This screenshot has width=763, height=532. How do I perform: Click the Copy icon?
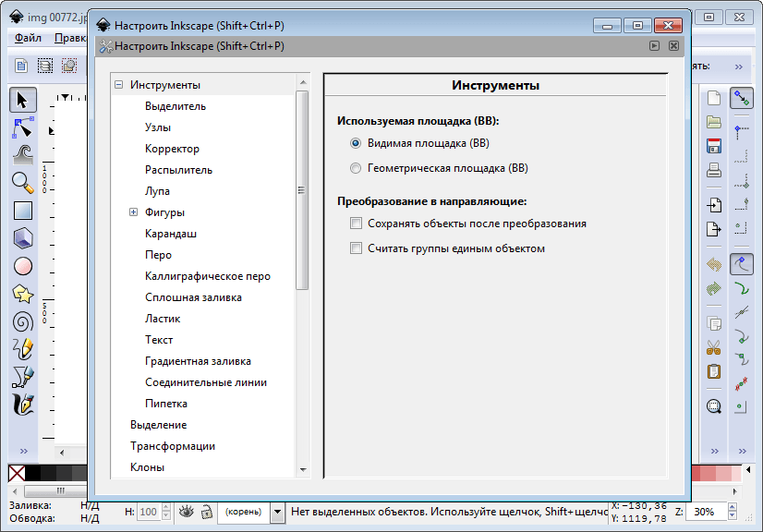(714, 323)
